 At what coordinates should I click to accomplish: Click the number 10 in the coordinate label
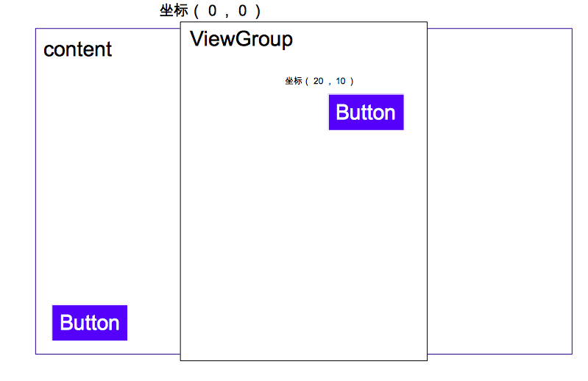(341, 81)
